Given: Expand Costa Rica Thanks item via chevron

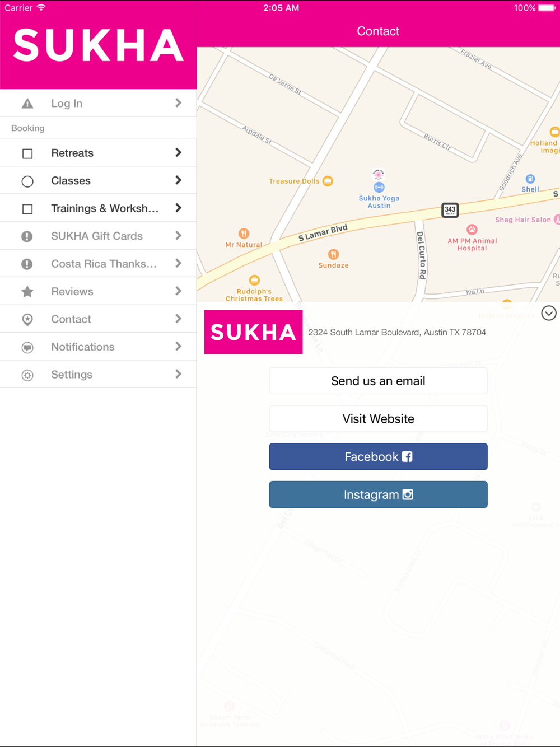Looking at the screenshot, I should (x=178, y=263).
